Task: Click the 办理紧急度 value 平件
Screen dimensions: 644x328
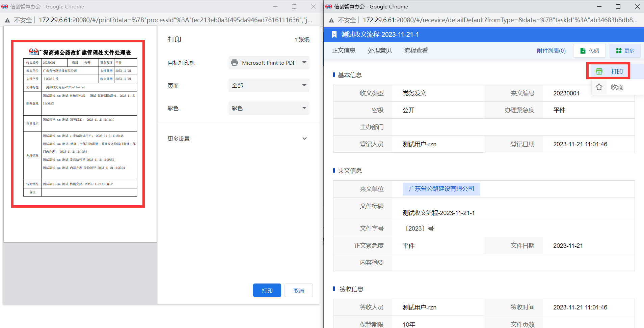Action: (559, 110)
